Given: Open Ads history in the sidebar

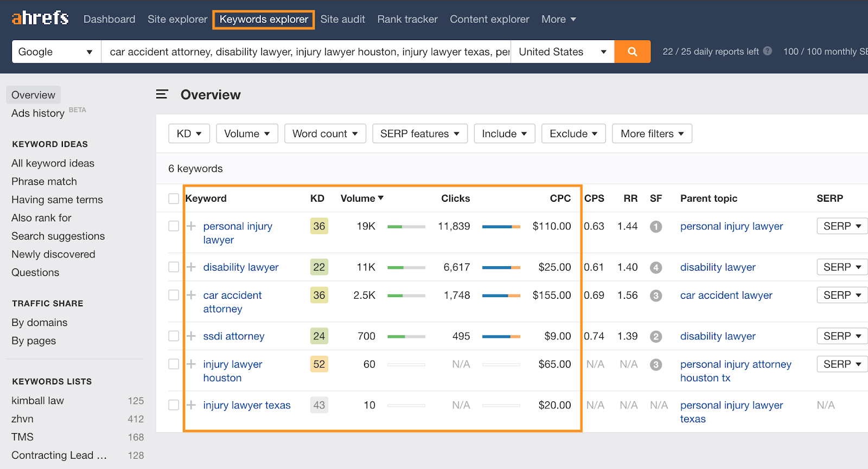Looking at the screenshot, I should (38, 113).
